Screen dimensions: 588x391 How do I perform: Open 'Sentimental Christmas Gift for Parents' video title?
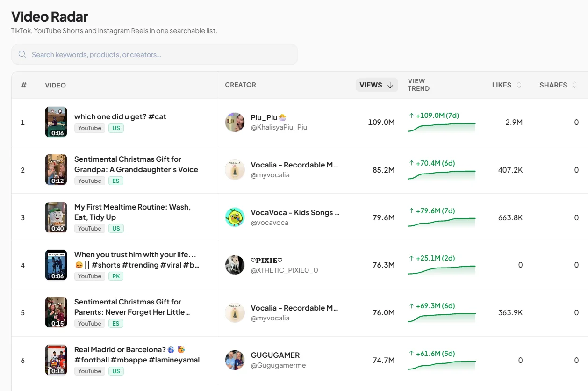[x=132, y=307]
